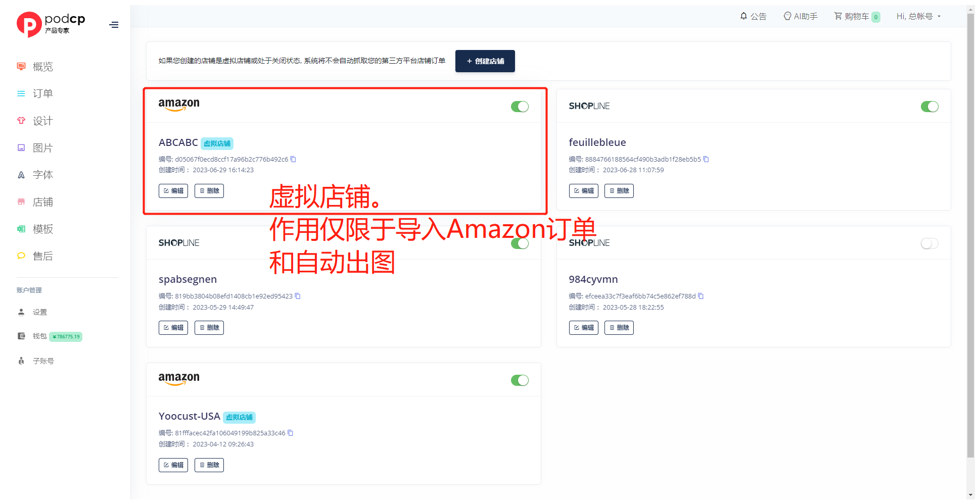
Task: Click the 子账号 sub-account icon
Action: click(x=21, y=361)
